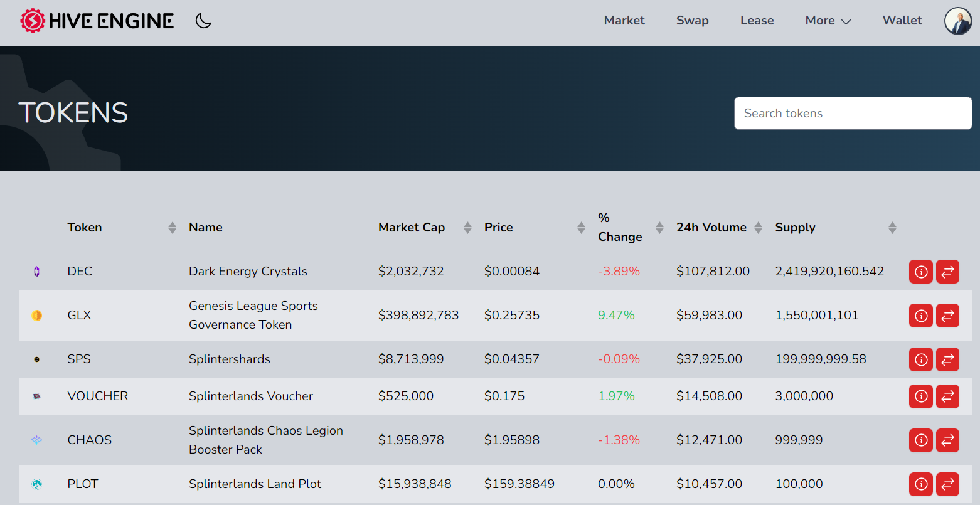
Task: Select the DEC token symbol
Action: point(80,271)
